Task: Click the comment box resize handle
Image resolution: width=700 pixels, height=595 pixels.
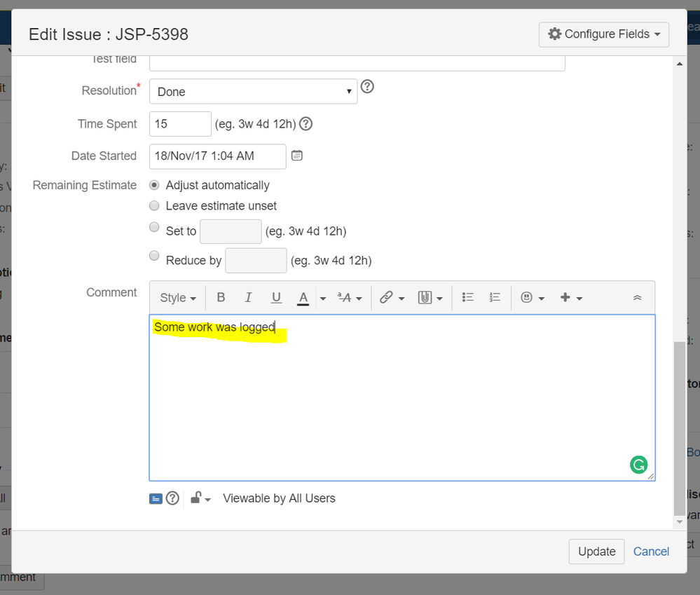Action: [651, 477]
